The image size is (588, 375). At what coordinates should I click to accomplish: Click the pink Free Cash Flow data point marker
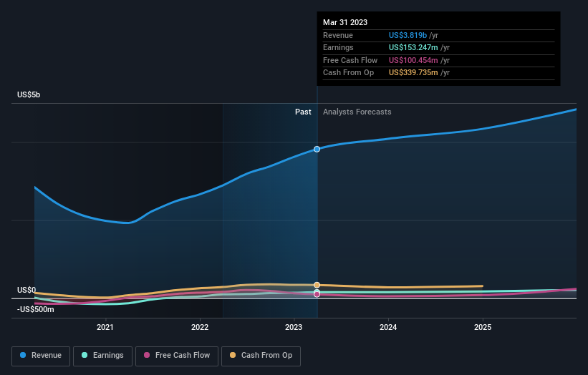coord(317,294)
